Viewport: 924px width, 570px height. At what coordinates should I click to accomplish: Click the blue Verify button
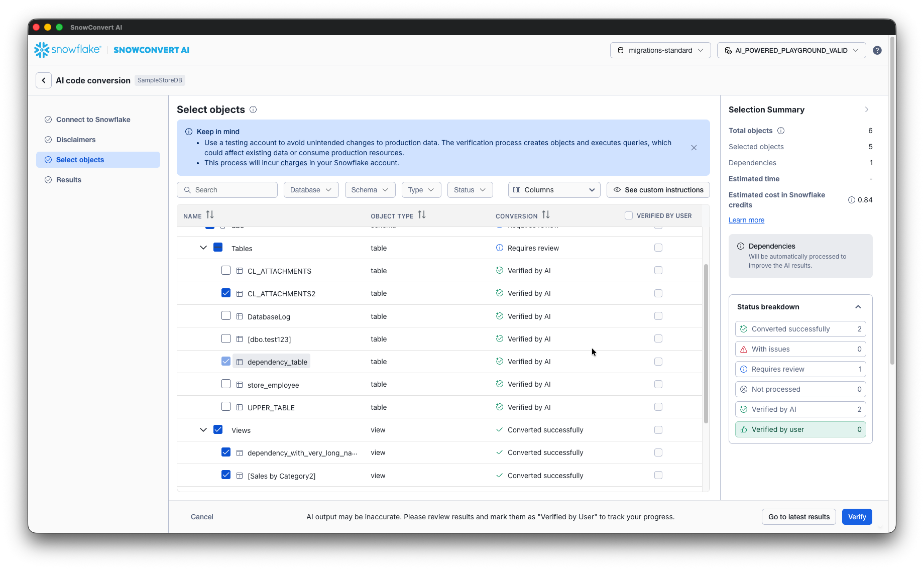tap(857, 517)
